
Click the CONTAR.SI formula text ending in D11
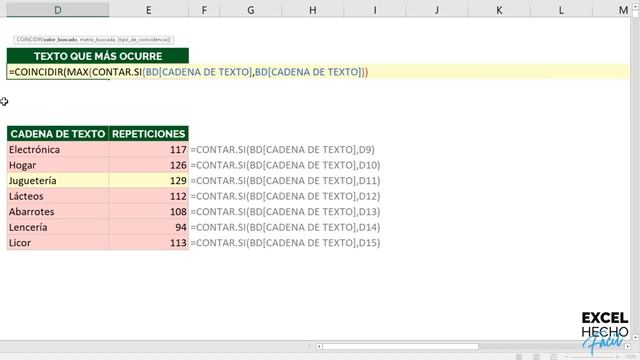point(285,180)
